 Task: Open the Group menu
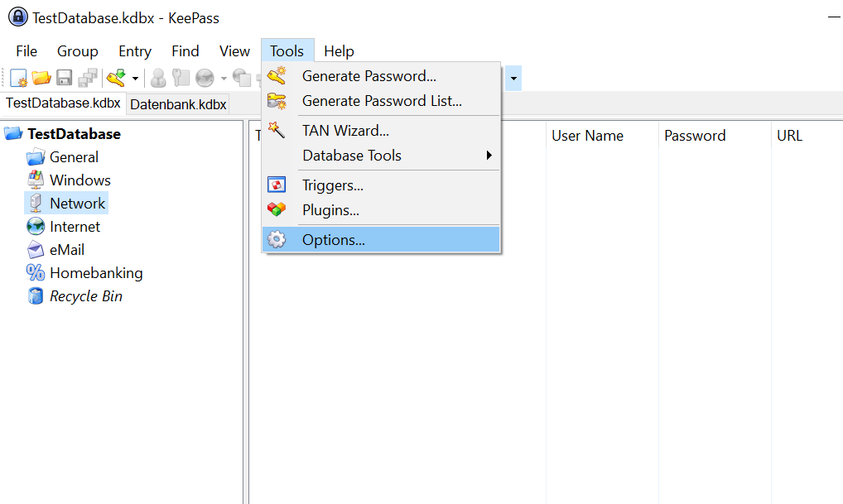77,51
